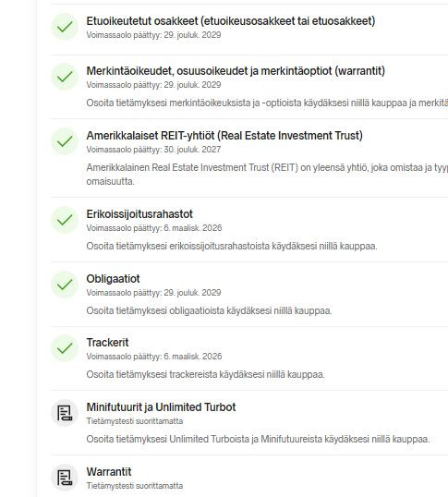Open the Erikoissijoitusrahastot test title

(x=139, y=214)
